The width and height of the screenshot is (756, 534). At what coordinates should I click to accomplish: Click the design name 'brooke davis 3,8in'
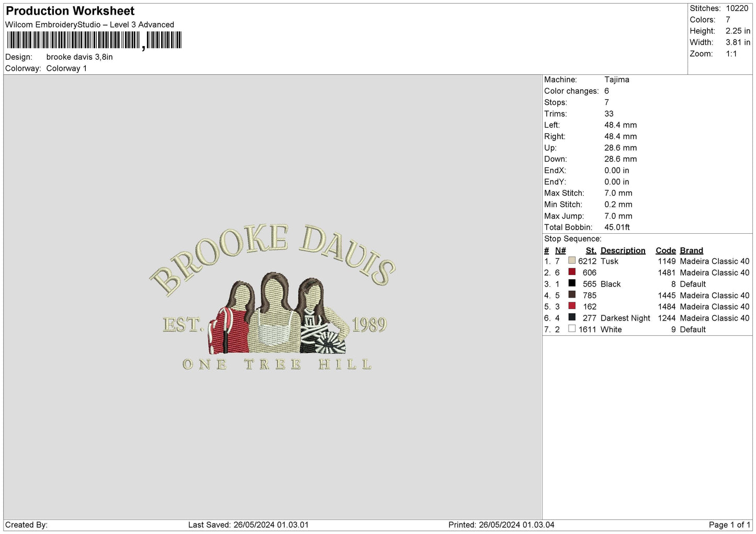80,57
